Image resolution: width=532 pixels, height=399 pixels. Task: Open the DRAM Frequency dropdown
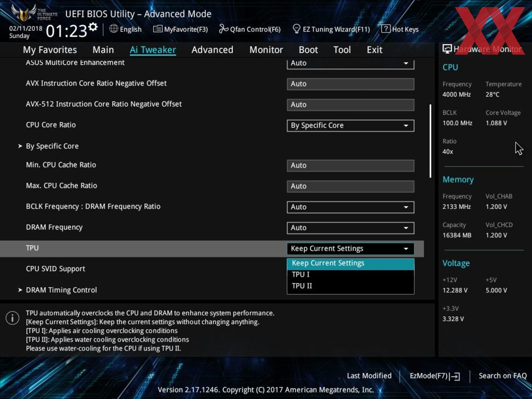click(x=350, y=228)
